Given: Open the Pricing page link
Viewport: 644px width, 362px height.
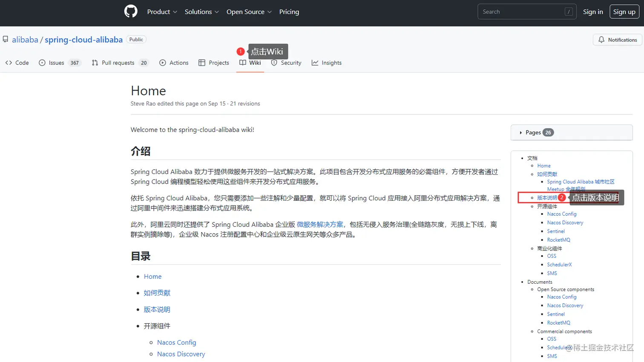Looking at the screenshot, I should 289,12.
